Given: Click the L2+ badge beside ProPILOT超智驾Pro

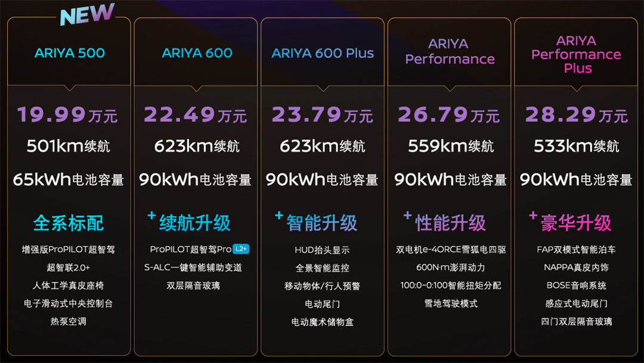Looking at the screenshot, I should [241, 249].
